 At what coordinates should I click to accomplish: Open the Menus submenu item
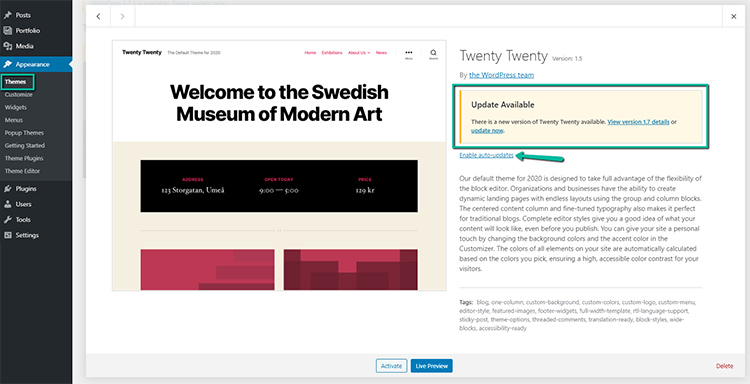[x=14, y=120]
